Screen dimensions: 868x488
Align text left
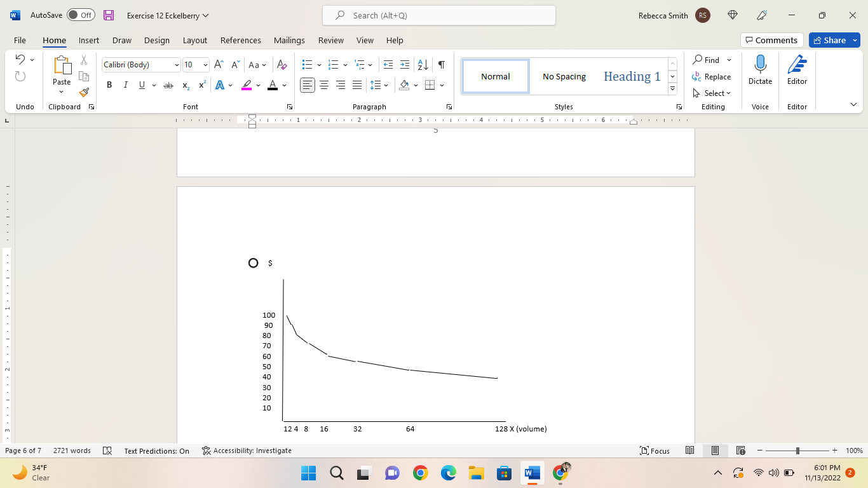[308, 85]
